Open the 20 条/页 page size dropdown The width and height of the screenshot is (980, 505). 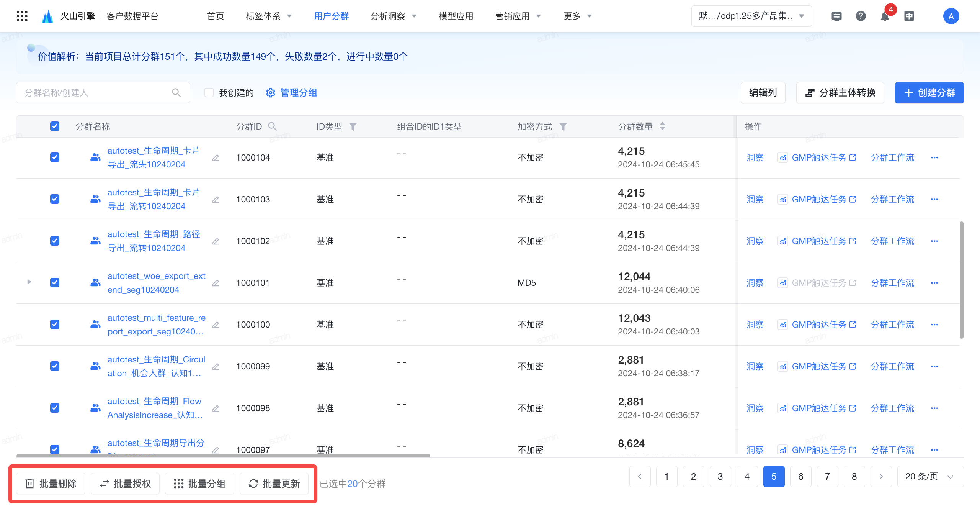930,476
